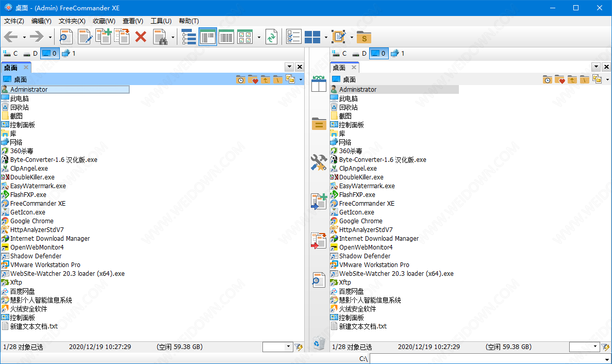Edit file using the pencil document icon

click(85, 37)
